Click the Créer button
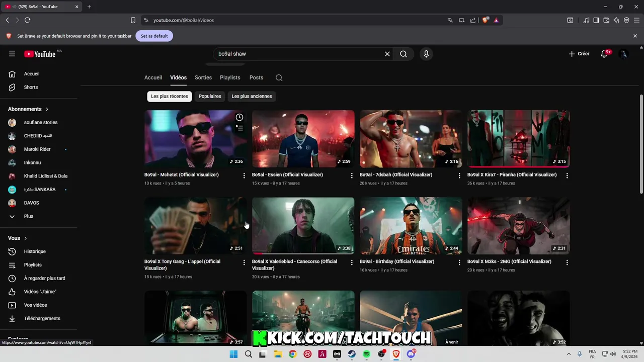 pyautogui.click(x=579, y=54)
